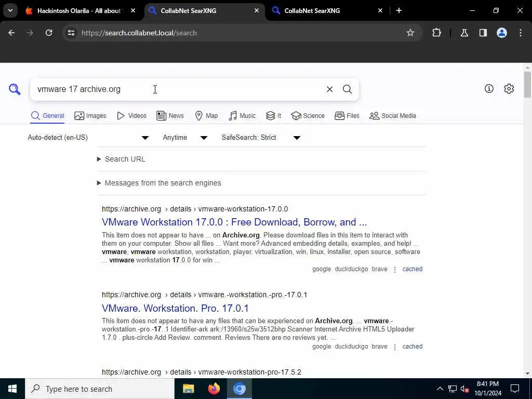Switch to the Social Media category
The image size is (532, 399).
click(x=393, y=116)
